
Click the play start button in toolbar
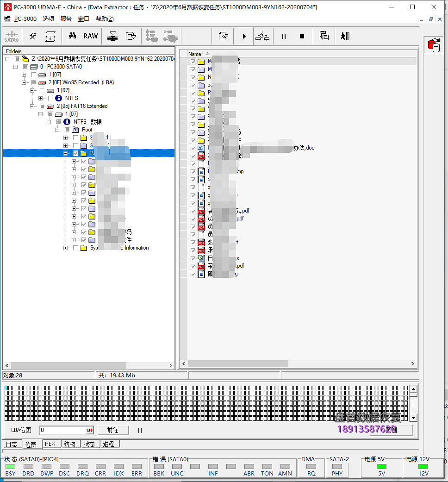click(244, 36)
